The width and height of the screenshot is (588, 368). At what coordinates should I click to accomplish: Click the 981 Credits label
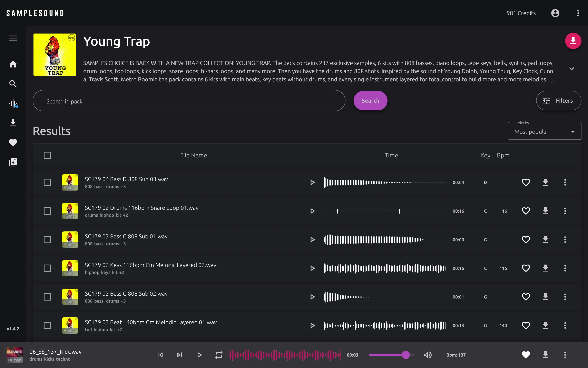(521, 13)
